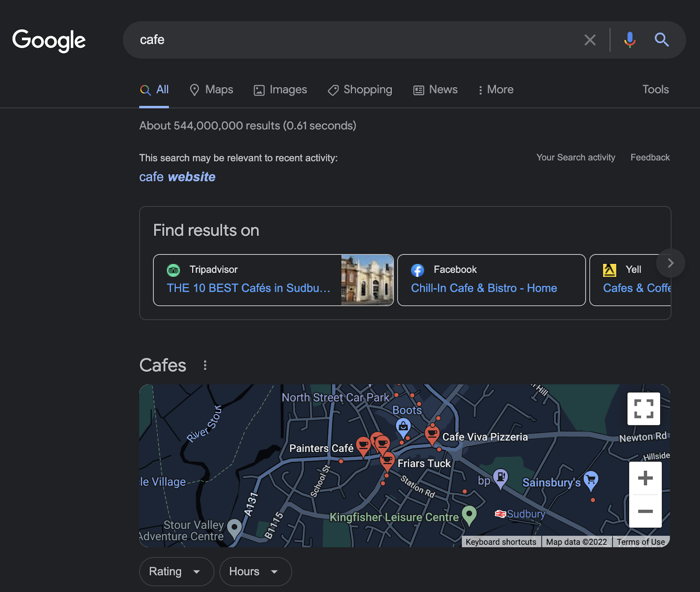The image size is (700, 592).
Task: Click the Map data ©2022 label
Action: coord(577,542)
